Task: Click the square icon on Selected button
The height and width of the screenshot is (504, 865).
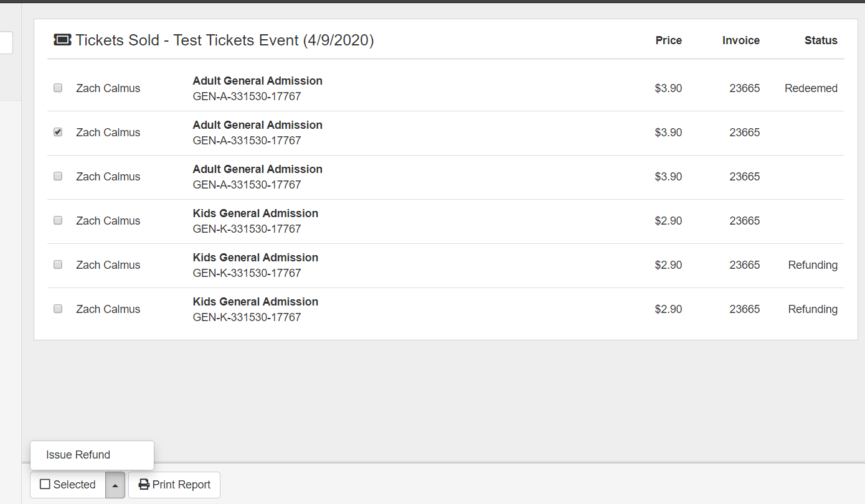Action: click(x=45, y=484)
